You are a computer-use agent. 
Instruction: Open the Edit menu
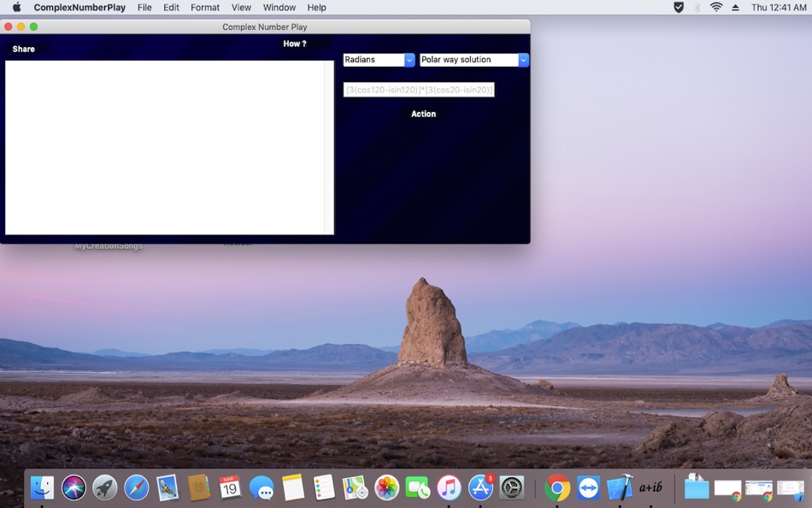[x=171, y=7]
